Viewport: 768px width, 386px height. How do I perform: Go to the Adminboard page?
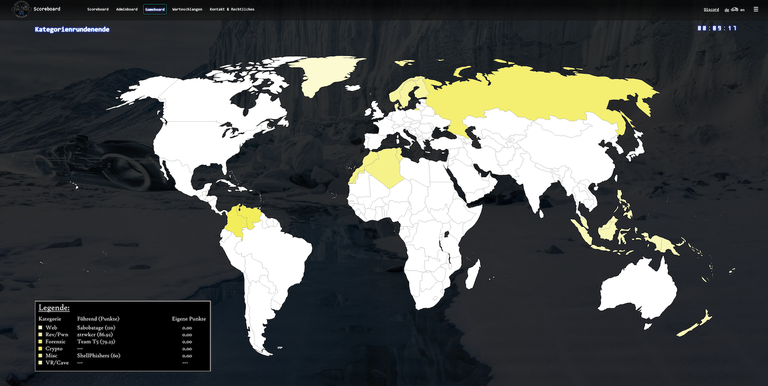(127, 9)
